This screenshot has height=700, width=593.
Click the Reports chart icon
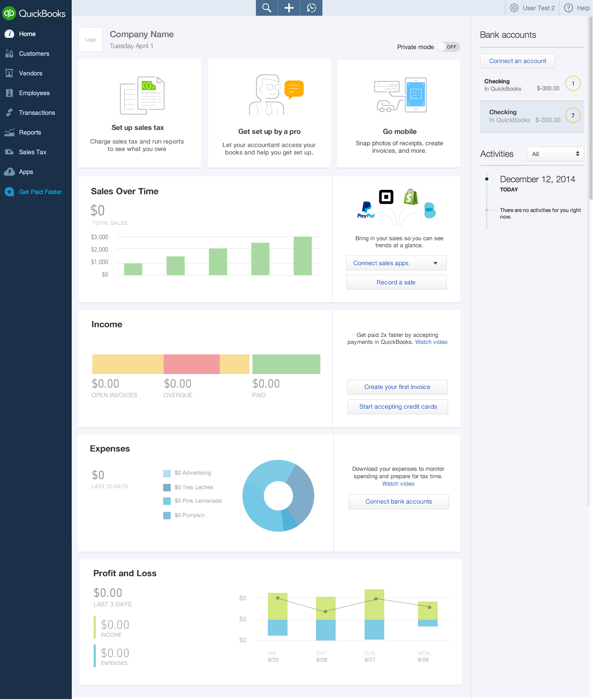click(x=9, y=132)
